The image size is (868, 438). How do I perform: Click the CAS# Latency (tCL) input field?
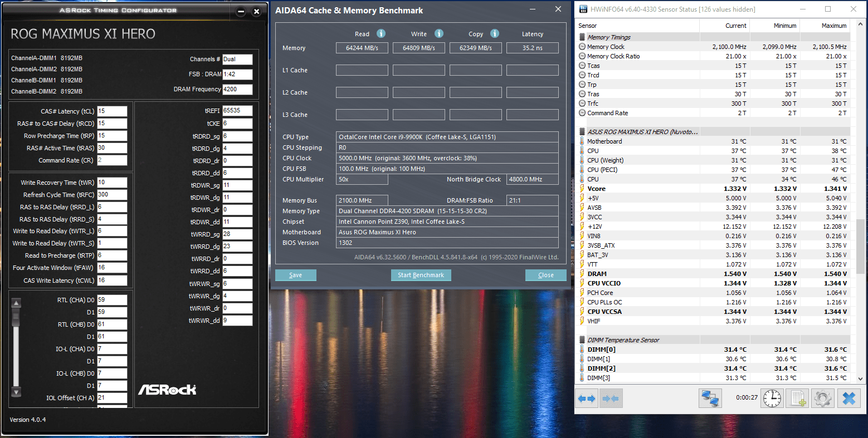(x=112, y=111)
